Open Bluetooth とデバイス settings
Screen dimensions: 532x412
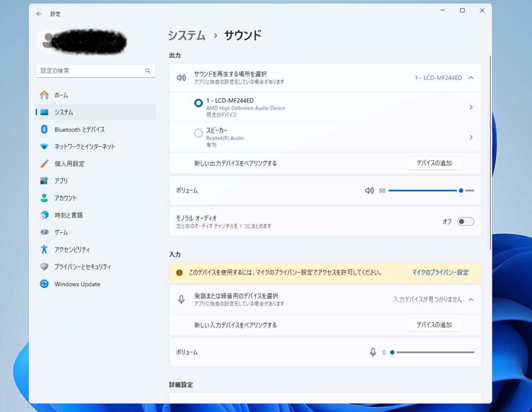click(96, 129)
